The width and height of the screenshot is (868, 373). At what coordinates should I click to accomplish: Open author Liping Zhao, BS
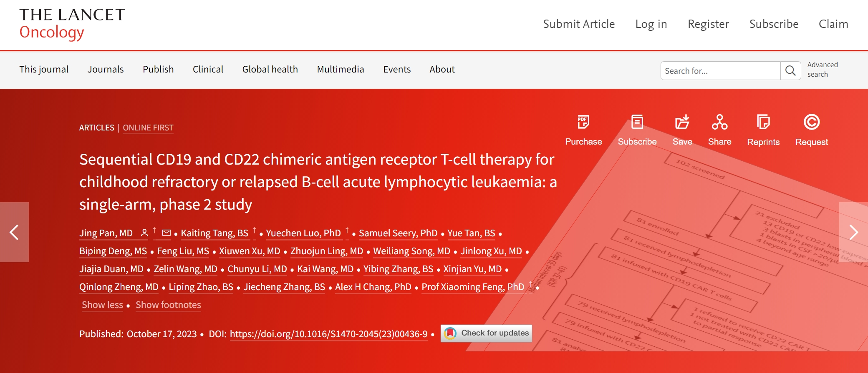(201, 287)
